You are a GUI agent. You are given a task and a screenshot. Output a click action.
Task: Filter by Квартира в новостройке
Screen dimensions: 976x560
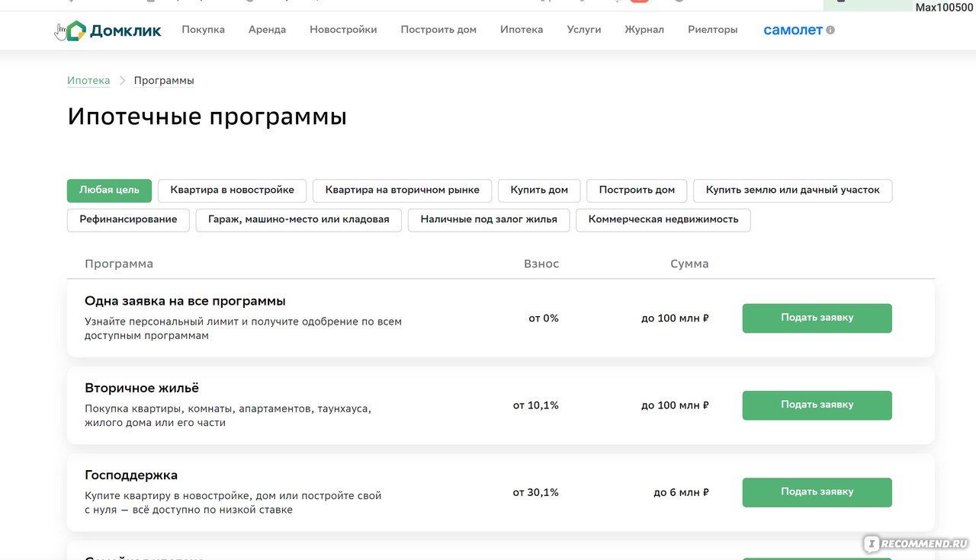click(232, 190)
